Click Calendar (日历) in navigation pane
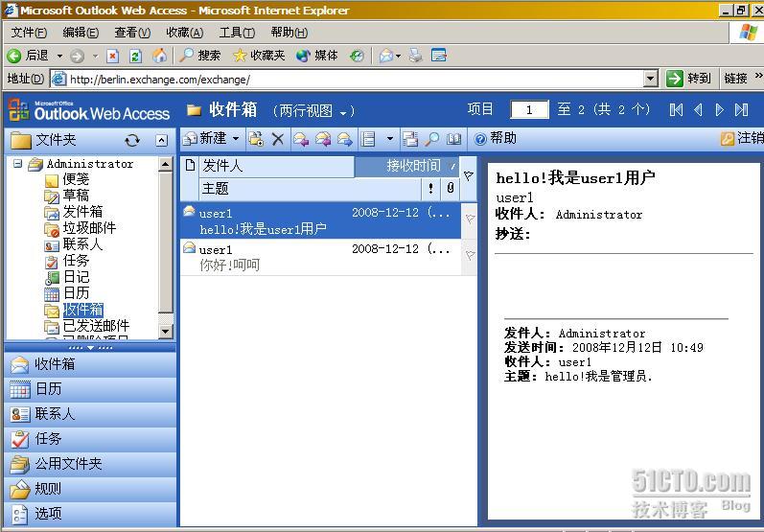 pyautogui.click(x=90, y=389)
